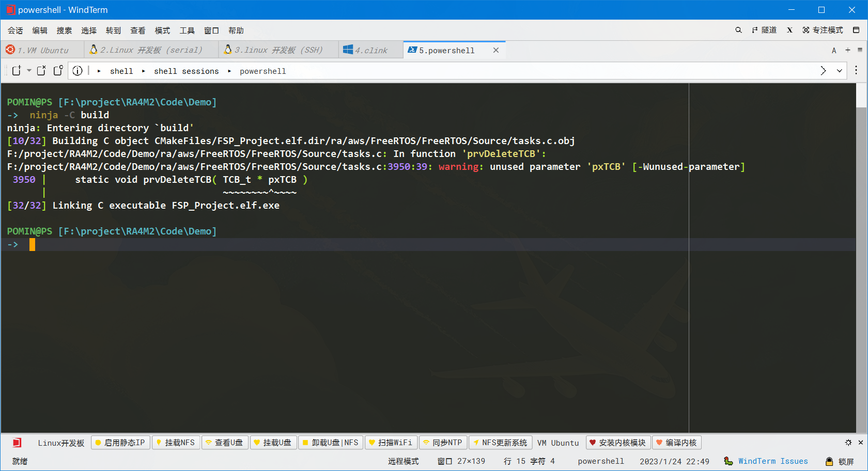This screenshot has width=868, height=471.
Task: Add a new tab with plus icon
Action: (848, 50)
